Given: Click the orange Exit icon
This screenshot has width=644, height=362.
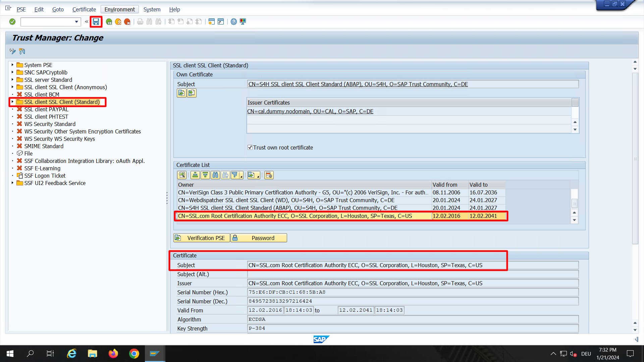Looking at the screenshot, I should click(x=118, y=22).
